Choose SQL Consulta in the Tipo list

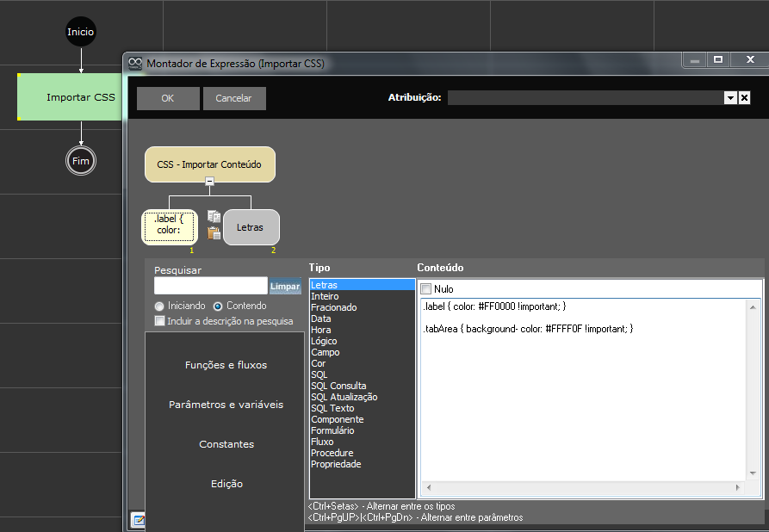(x=338, y=386)
